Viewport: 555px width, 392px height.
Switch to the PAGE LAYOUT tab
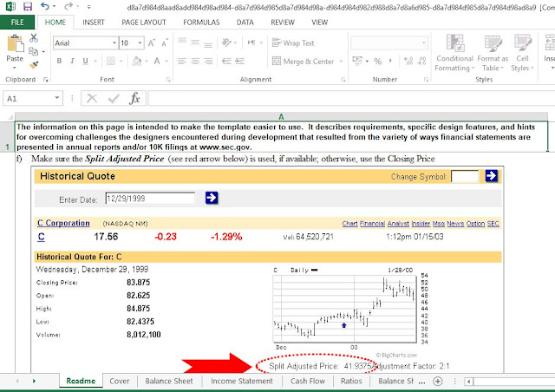point(144,23)
